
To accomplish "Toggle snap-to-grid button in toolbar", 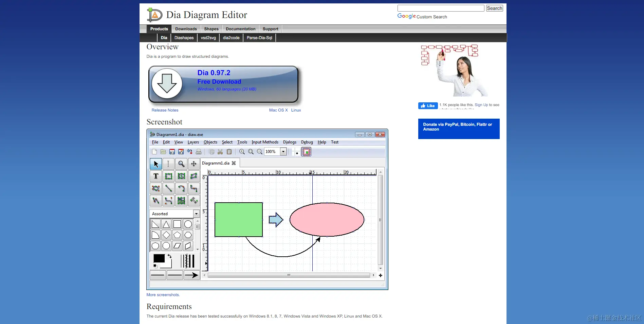I will click(296, 152).
